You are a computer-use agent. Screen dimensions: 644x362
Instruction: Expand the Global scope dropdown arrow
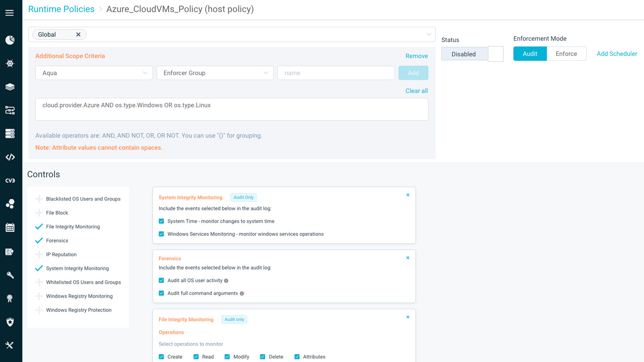[x=429, y=34]
